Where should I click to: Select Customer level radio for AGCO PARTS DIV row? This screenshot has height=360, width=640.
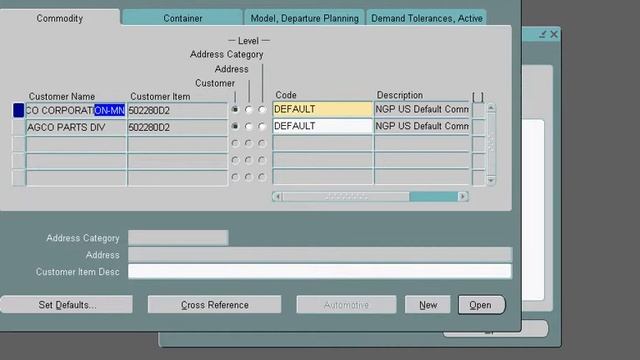click(235, 127)
